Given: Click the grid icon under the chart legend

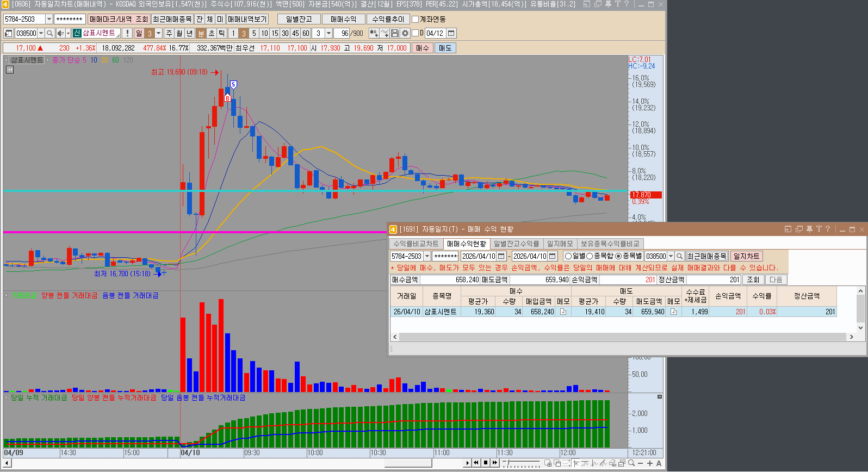Looking at the screenshot, I should 9,70.
